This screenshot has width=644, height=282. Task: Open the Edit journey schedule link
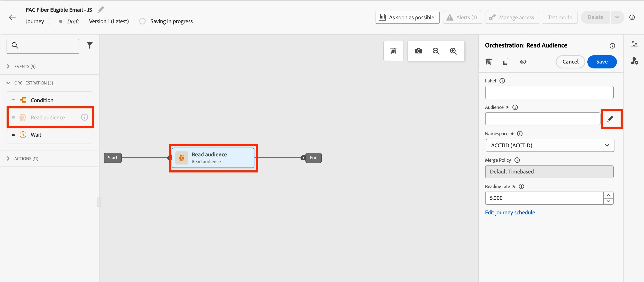click(x=510, y=213)
